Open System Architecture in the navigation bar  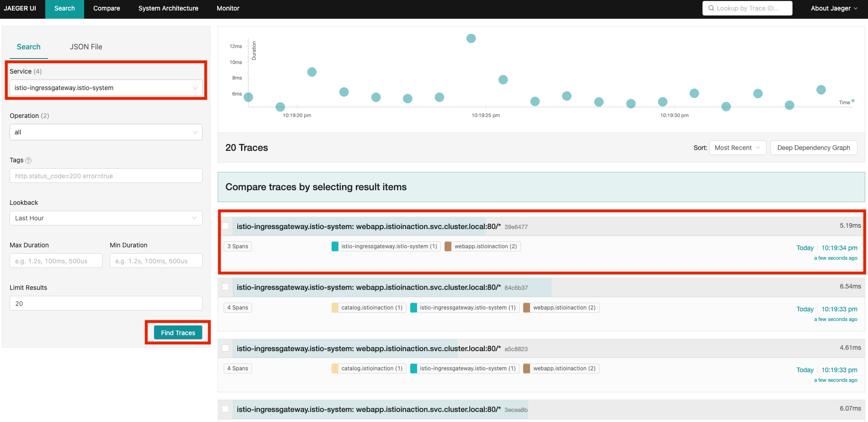(x=168, y=8)
